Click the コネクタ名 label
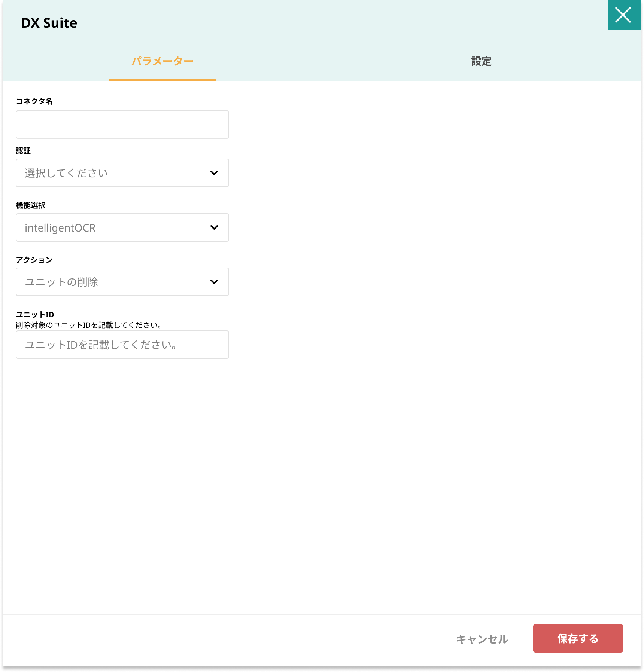 34,101
